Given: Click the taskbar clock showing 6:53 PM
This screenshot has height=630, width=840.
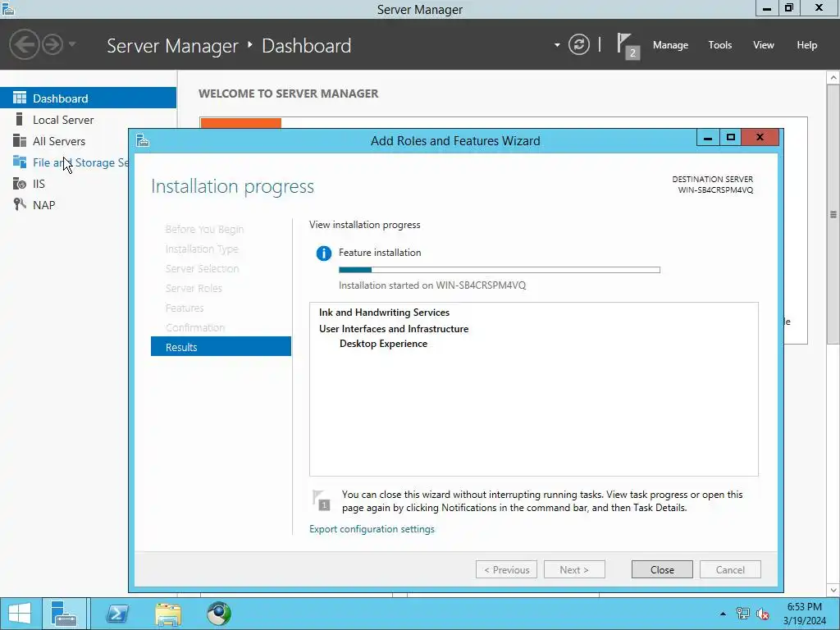Looking at the screenshot, I should click(x=804, y=614).
